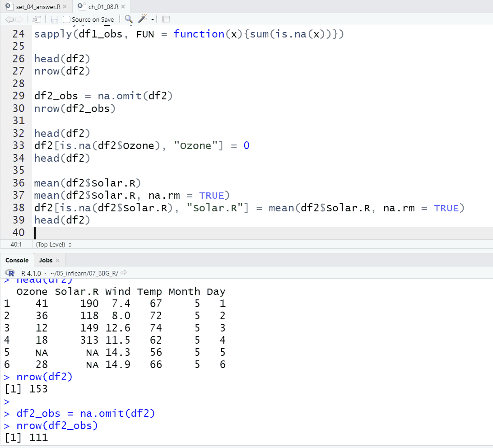This screenshot has height=448, width=493.
Task: Close the Jobs tab
Action: coord(57,260)
